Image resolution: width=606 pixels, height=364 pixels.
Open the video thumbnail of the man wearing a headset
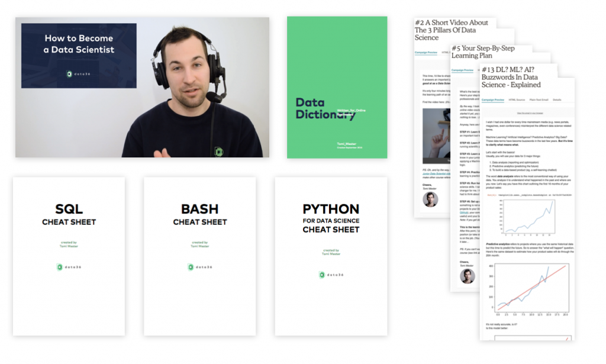(x=142, y=88)
